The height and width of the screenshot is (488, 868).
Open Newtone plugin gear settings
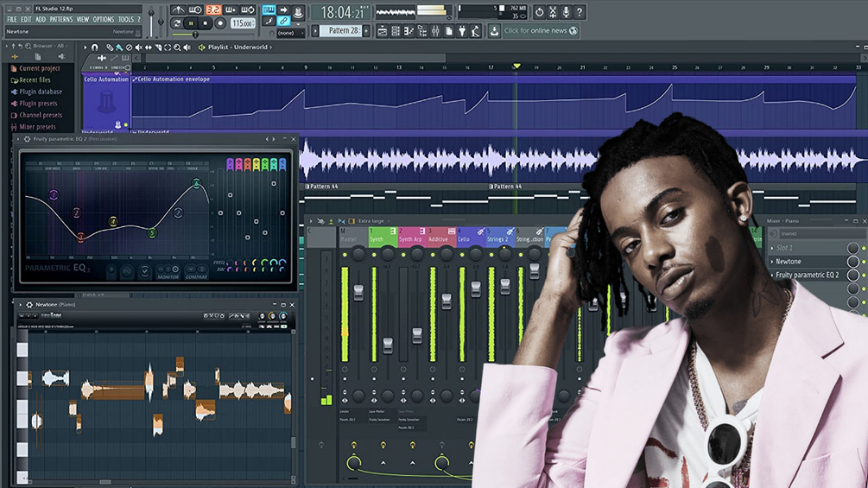[29, 305]
